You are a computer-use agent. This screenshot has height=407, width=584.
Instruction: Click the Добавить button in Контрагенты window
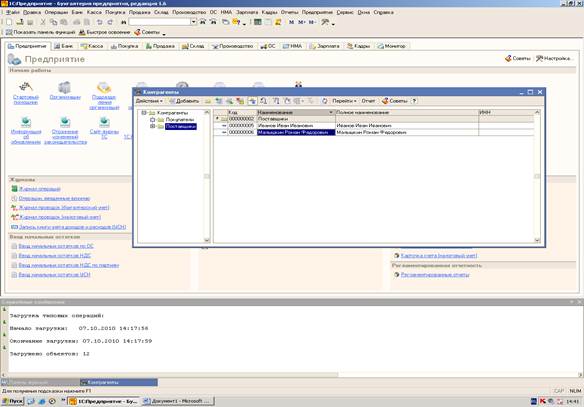click(x=184, y=101)
